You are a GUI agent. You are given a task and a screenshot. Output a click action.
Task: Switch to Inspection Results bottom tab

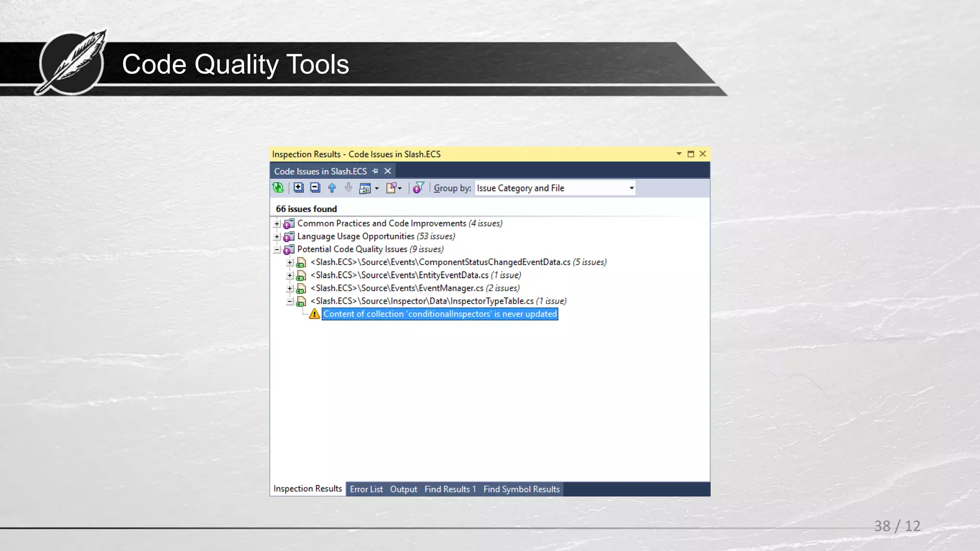pyautogui.click(x=308, y=488)
